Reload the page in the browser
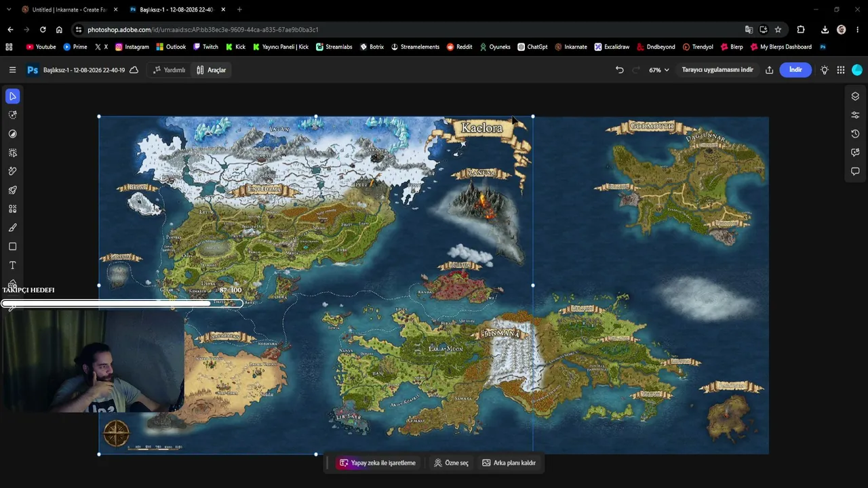The image size is (868, 488). 43,30
